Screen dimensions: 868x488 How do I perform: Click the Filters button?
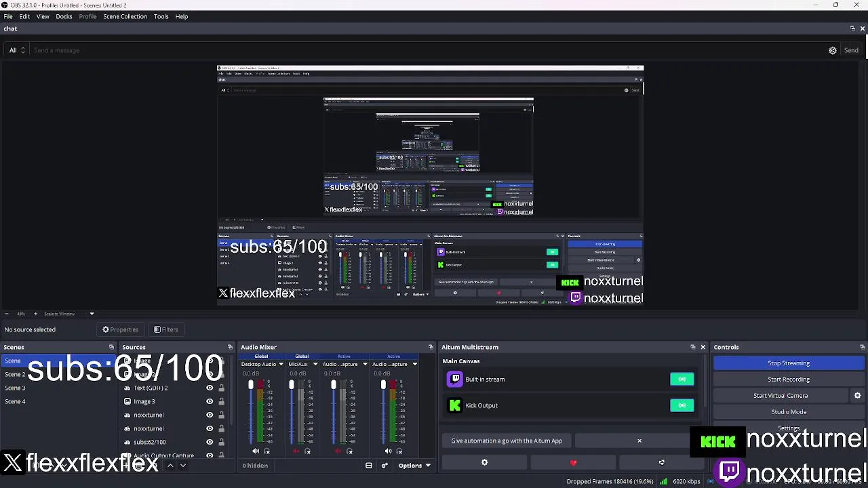pyautogui.click(x=166, y=329)
